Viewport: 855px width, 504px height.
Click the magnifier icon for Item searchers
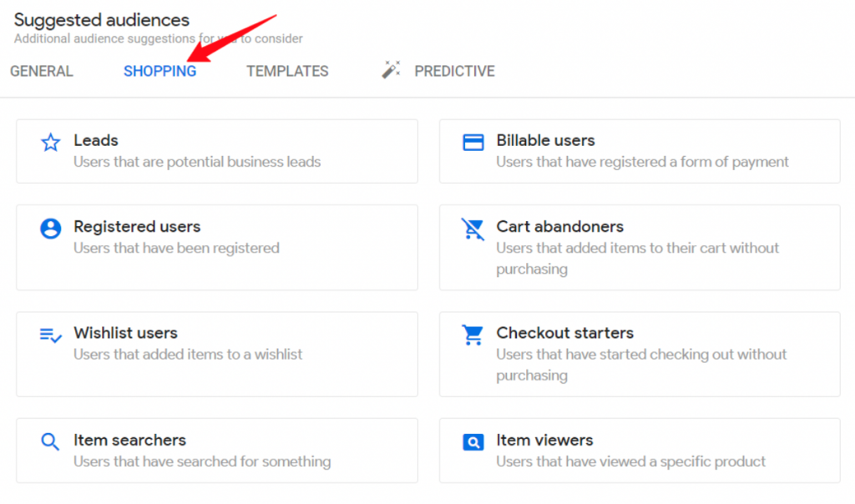[x=50, y=441]
